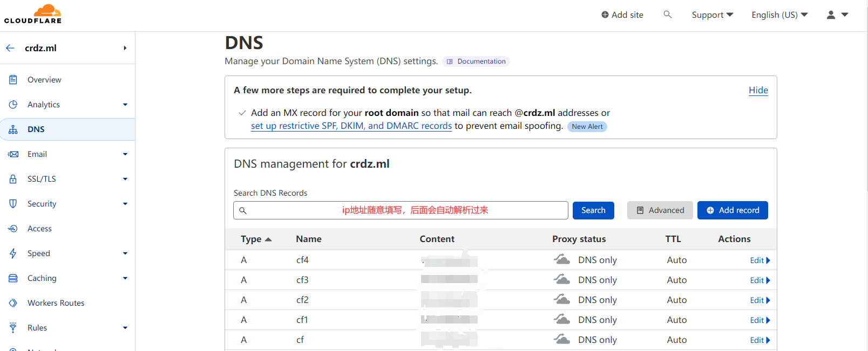
Task: Toggle proxy cloud for cf2 record
Action: [562, 300]
